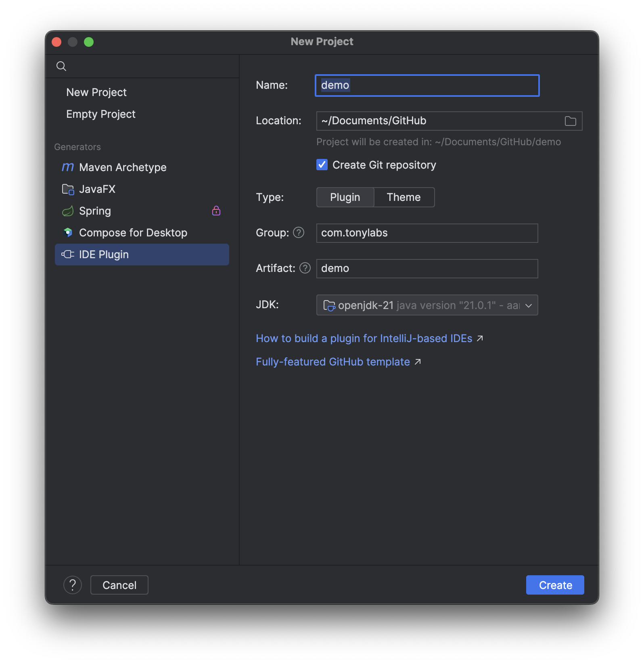Select Empty Project in sidebar
This screenshot has width=644, height=664.
pos(101,114)
